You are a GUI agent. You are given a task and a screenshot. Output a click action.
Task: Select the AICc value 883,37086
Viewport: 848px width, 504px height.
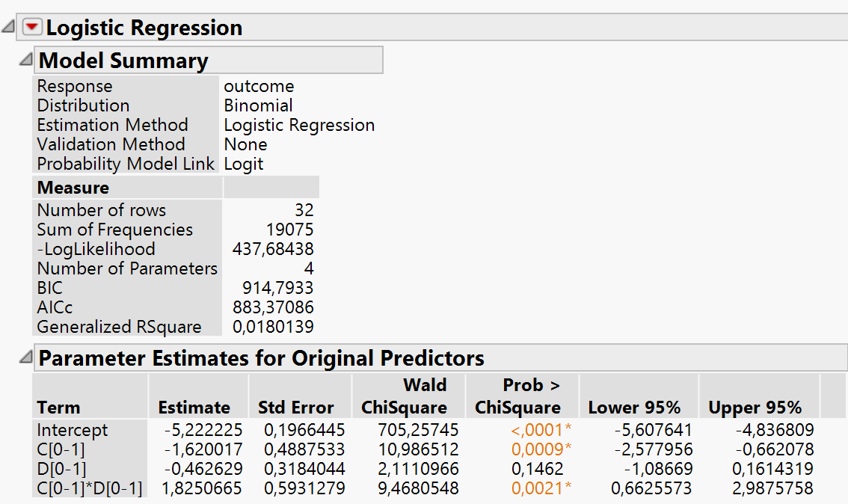(x=273, y=307)
